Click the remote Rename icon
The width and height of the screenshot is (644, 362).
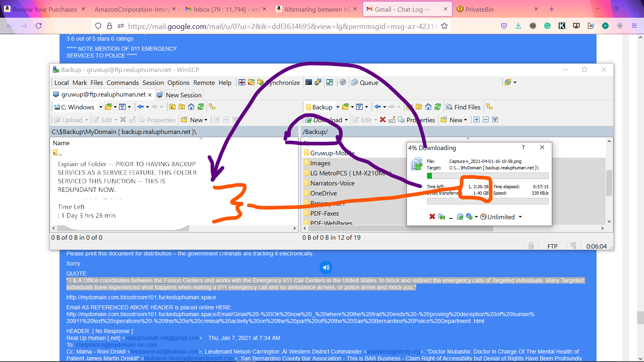point(392,120)
